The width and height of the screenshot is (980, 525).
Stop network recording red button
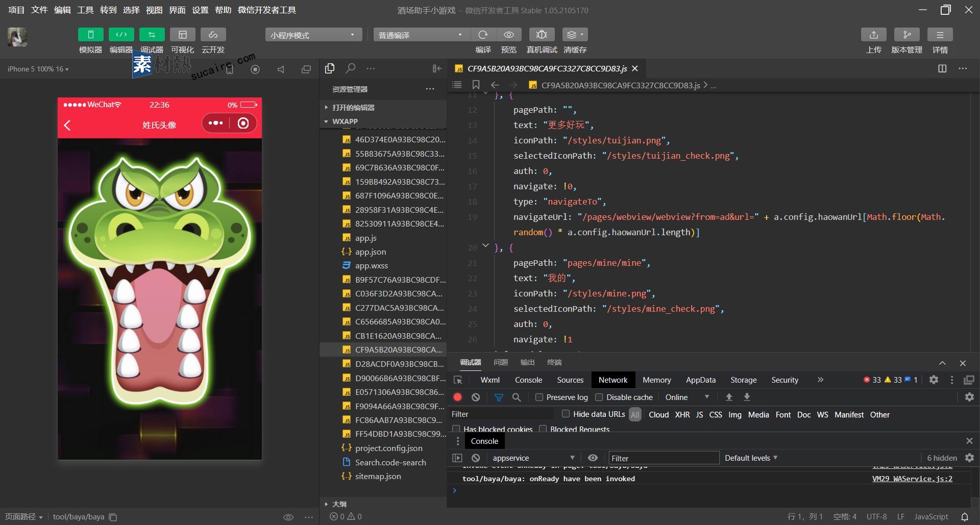point(457,397)
